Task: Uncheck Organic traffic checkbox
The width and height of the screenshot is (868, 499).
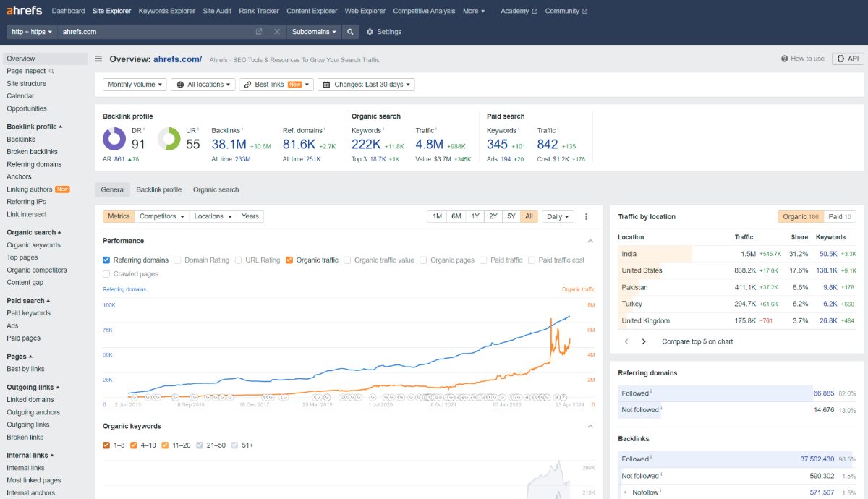Action: point(289,260)
